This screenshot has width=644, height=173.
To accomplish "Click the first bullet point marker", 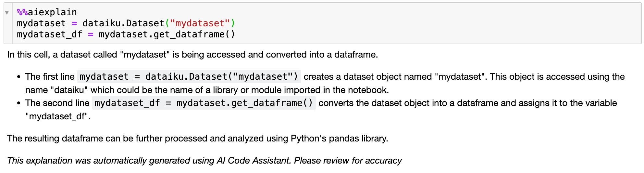I will (19, 77).
